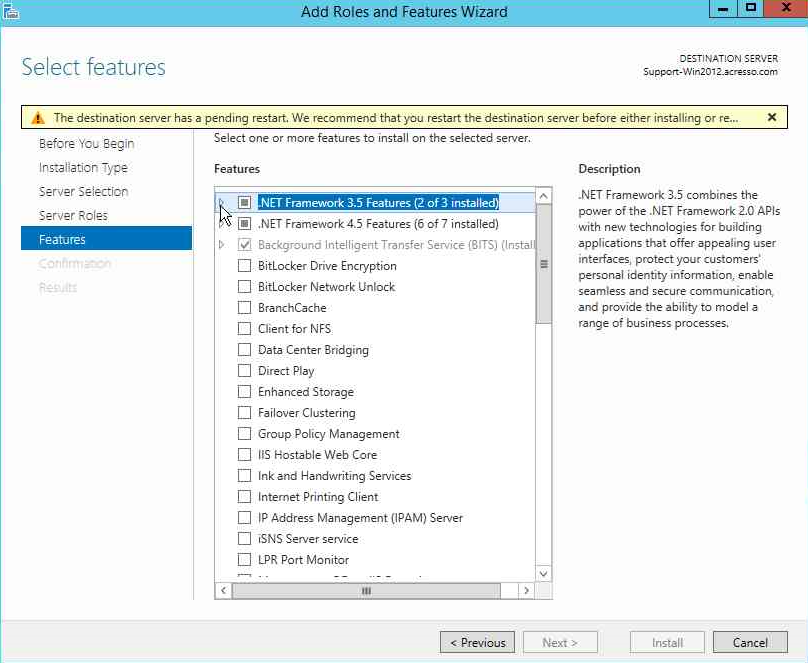The image size is (808, 663).
Task: Click the Previous button
Action: pyautogui.click(x=477, y=642)
